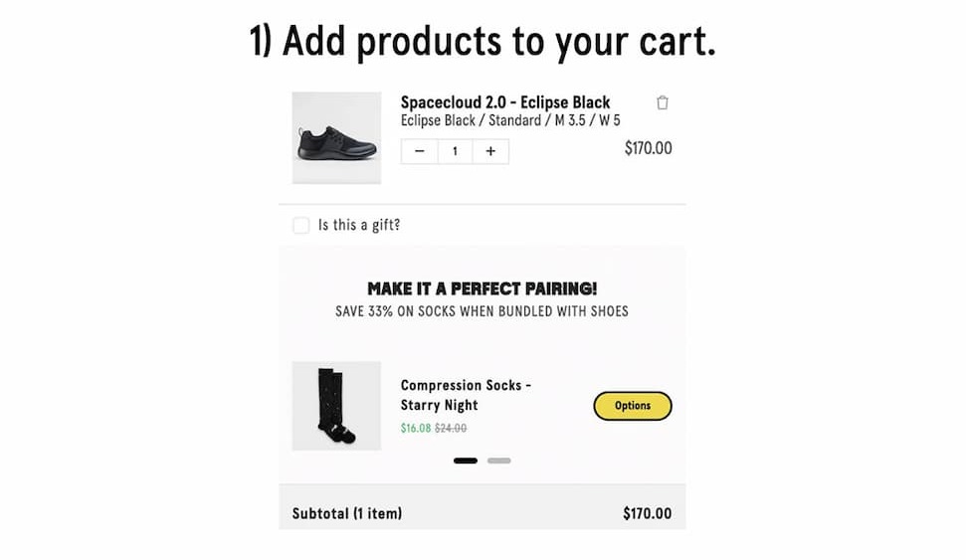This screenshot has height=560, width=966.
Task: Click the "Subtotal (1 item)" label
Action: tap(347, 514)
